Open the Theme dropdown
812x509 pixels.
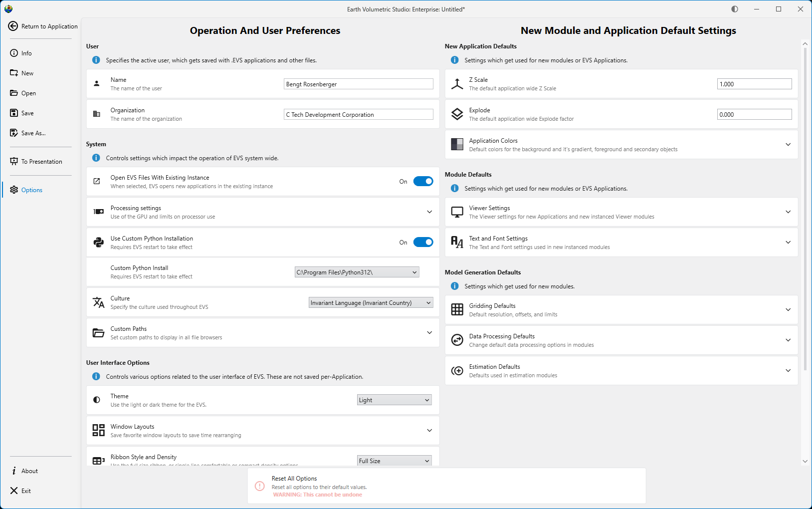coord(394,399)
